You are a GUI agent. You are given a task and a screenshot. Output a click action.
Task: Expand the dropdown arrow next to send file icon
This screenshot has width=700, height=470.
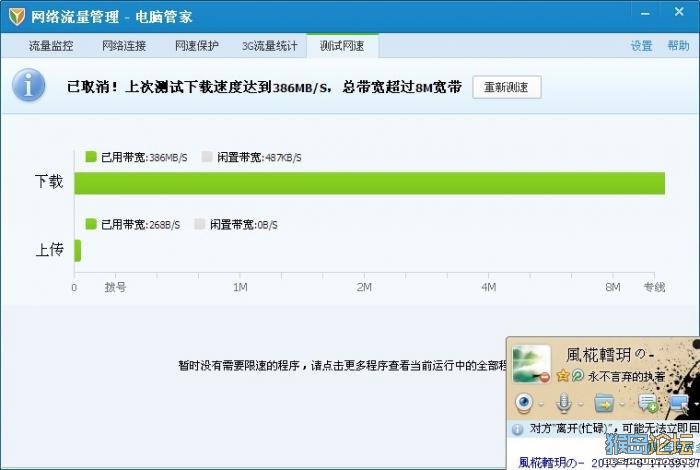coord(623,404)
